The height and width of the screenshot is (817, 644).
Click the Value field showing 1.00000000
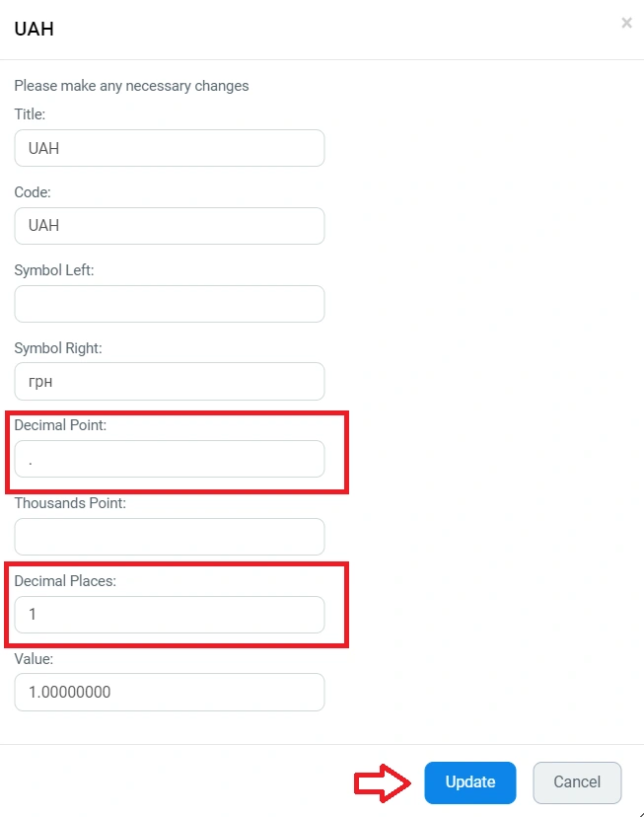[169, 693]
